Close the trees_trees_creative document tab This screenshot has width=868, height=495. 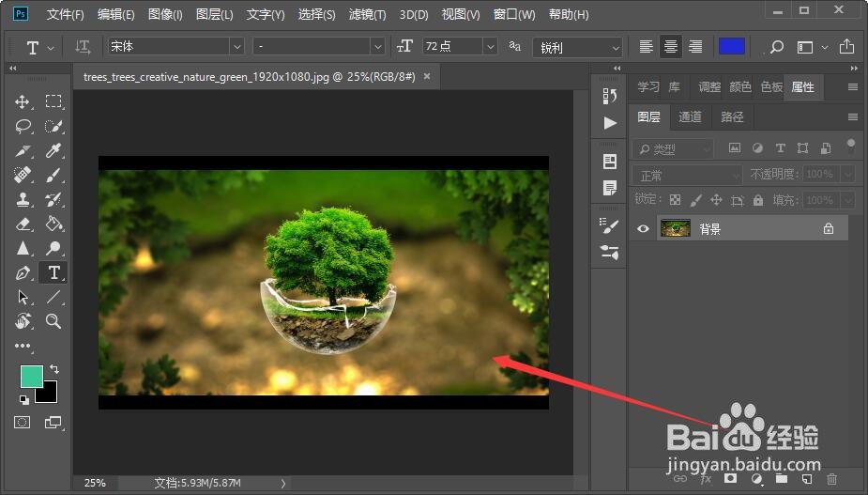coord(427,76)
